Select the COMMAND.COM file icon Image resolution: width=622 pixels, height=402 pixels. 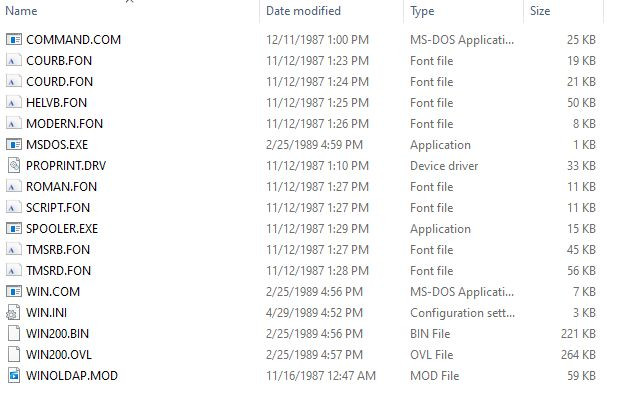click(13, 40)
